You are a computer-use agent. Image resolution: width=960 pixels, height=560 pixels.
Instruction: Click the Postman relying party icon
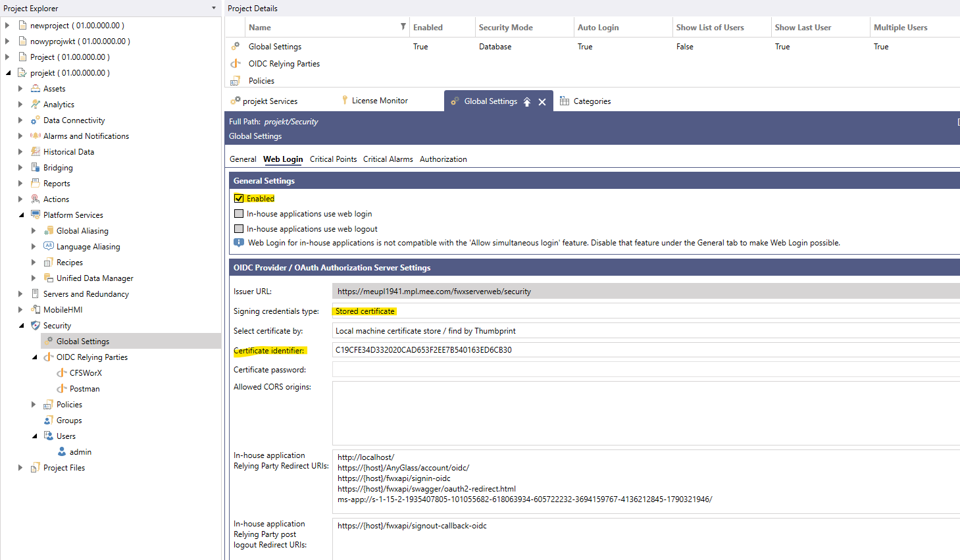[62, 389]
